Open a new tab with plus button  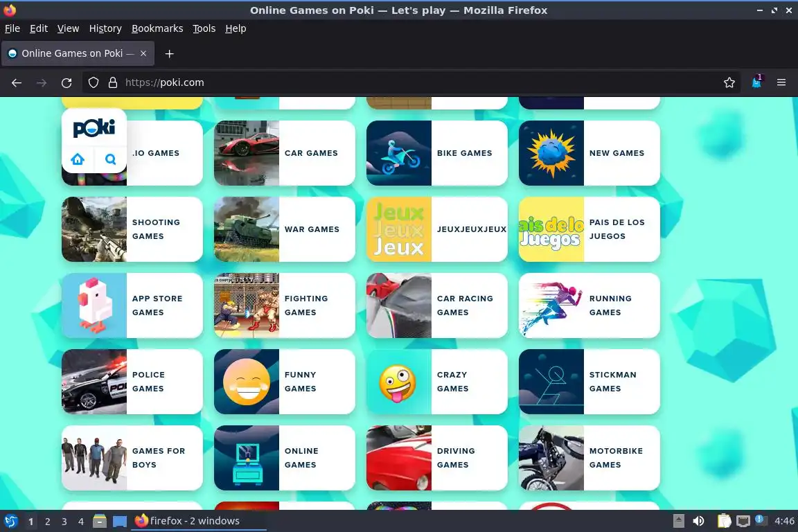(x=170, y=53)
